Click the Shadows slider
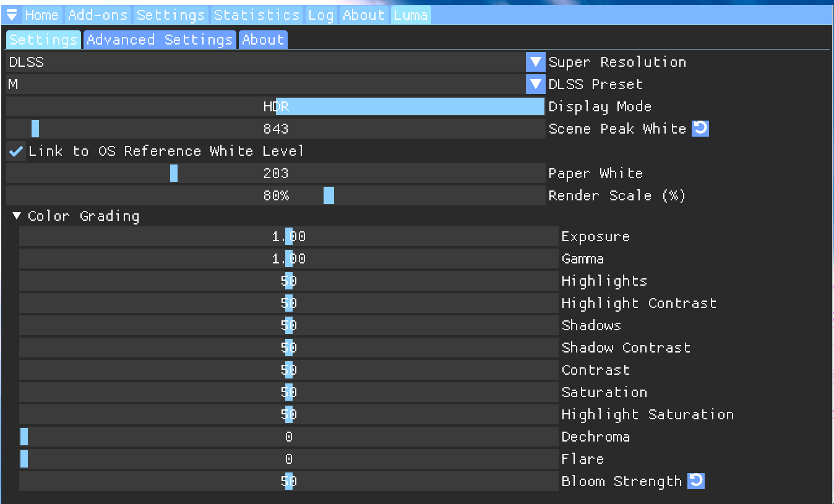The image size is (834, 504). (x=289, y=325)
